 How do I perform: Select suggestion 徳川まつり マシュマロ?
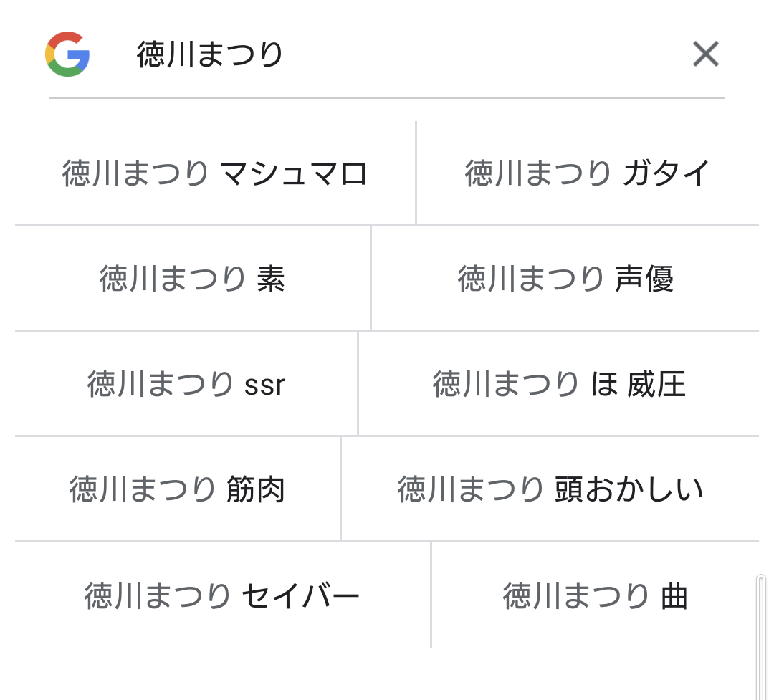[215, 173]
